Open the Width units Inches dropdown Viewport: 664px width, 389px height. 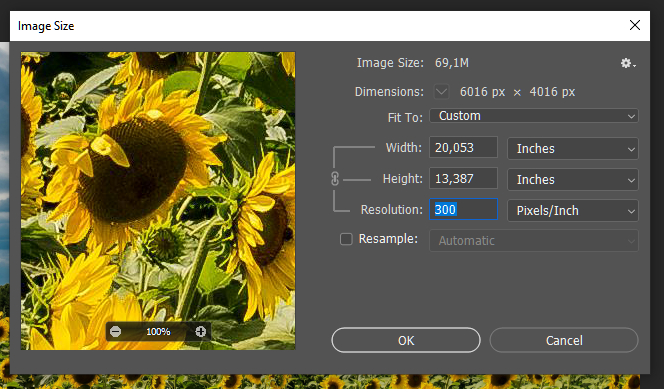tap(573, 149)
